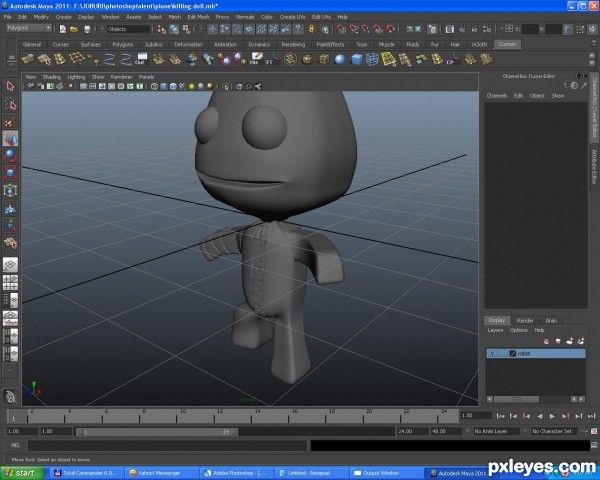600x480 pixels.
Task: Open viewport Lighting menu
Action: tap(76, 77)
